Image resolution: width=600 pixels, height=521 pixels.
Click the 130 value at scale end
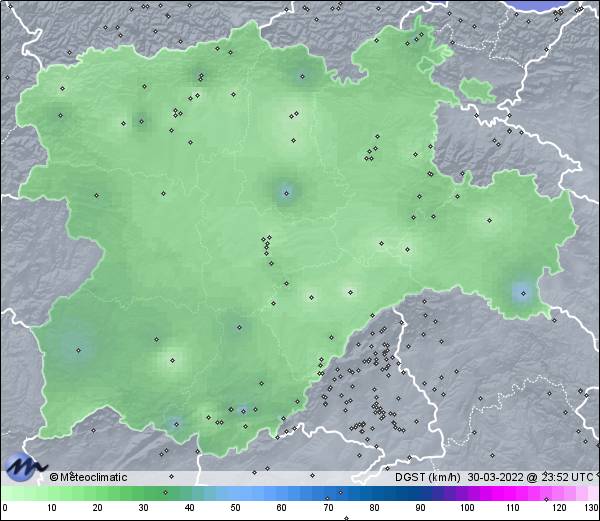tap(591, 509)
